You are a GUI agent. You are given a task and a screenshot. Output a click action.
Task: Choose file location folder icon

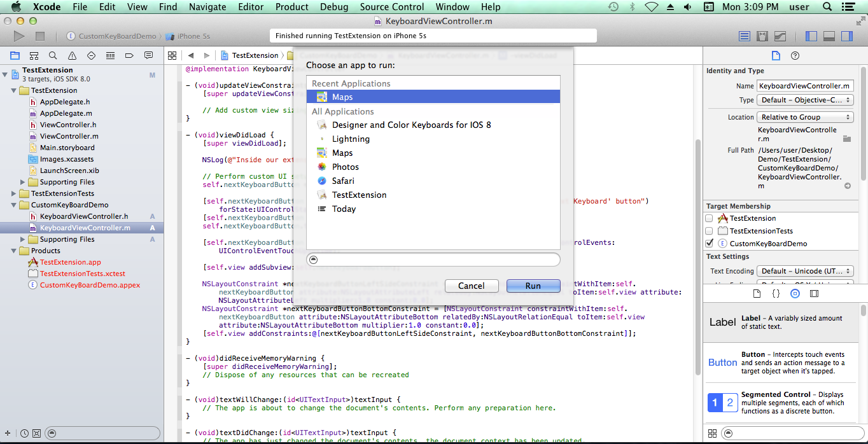[x=846, y=138]
